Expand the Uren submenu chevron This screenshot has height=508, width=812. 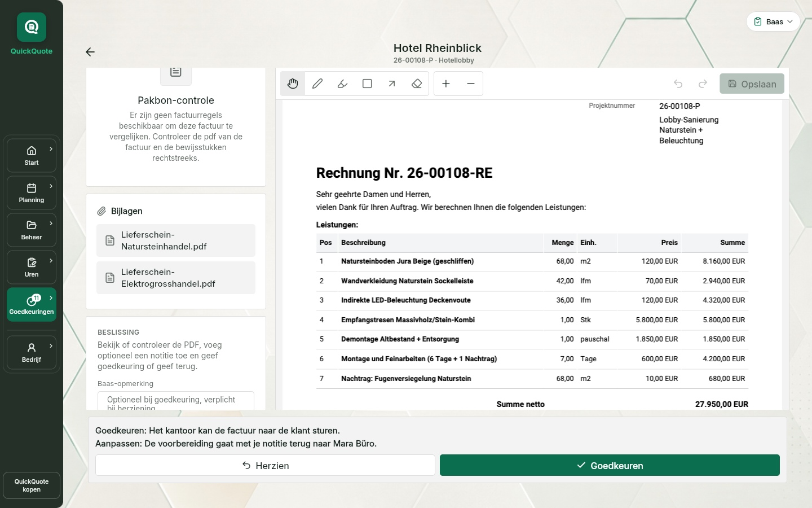[51, 261]
